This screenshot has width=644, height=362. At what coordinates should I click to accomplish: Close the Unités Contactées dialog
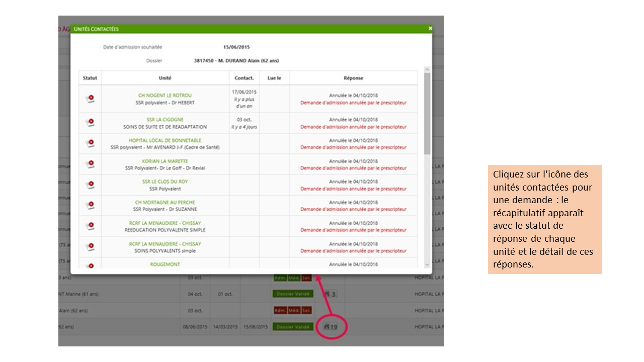point(430,29)
